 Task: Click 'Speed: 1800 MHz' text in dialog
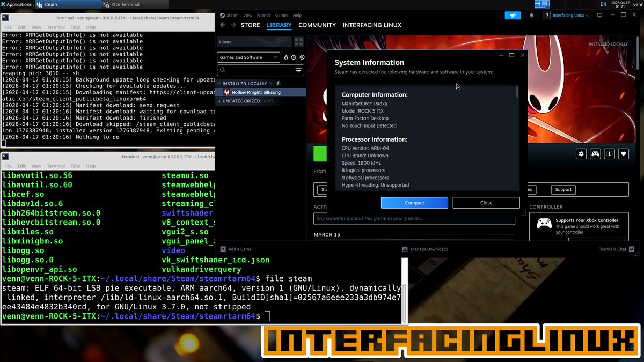tap(361, 162)
